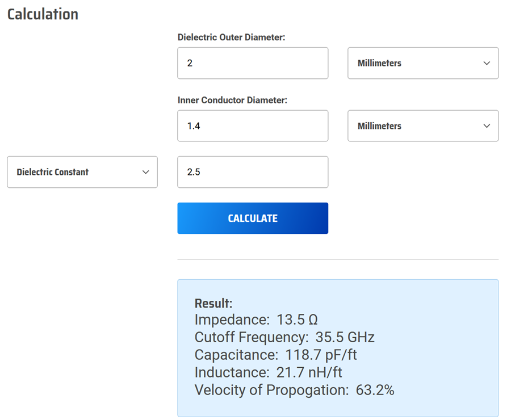The width and height of the screenshot is (511, 420).
Task: Open the inner conductor Millimeters units dropdown
Action: point(423,126)
